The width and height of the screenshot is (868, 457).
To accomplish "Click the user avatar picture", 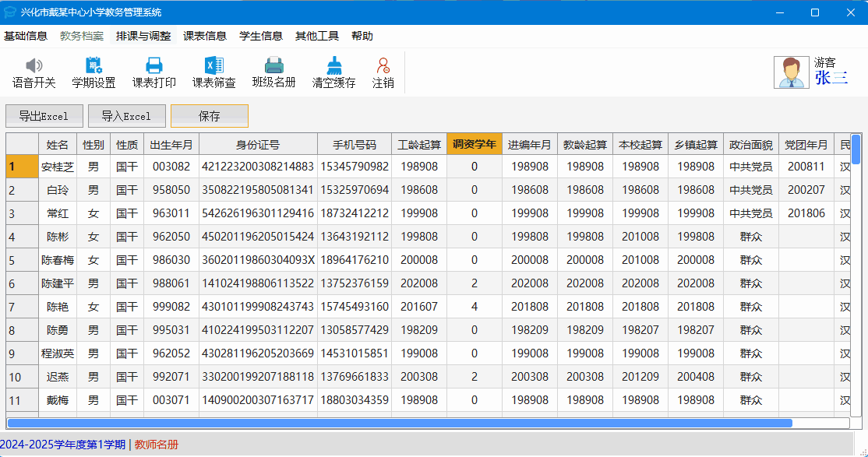I will (x=791, y=72).
